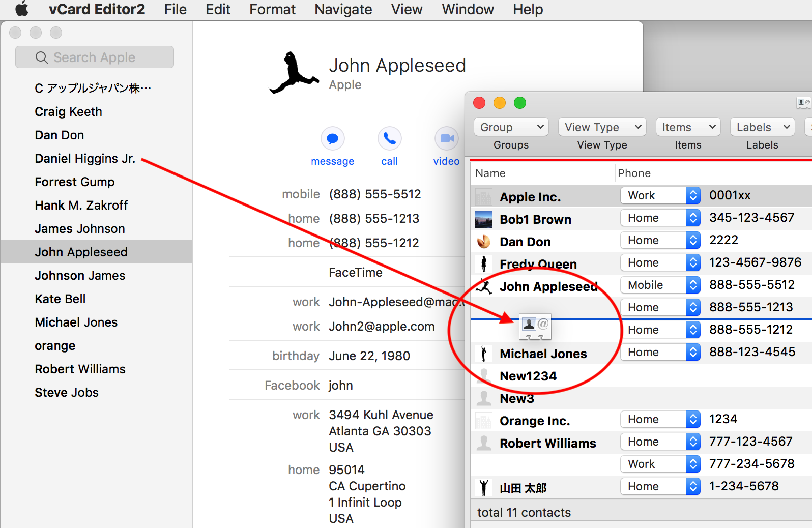Click Robert Williams name in vCard list
Screen dimensions: 812x528
(547, 443)
